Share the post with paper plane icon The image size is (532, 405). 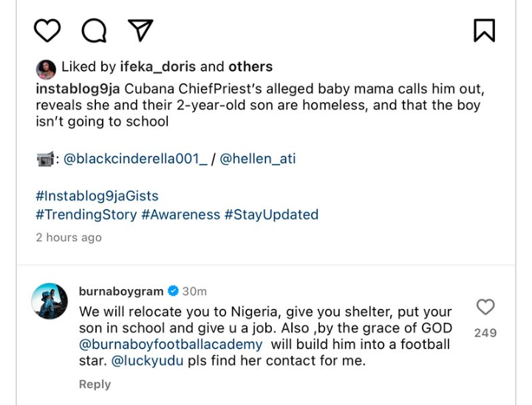[140, 30]
